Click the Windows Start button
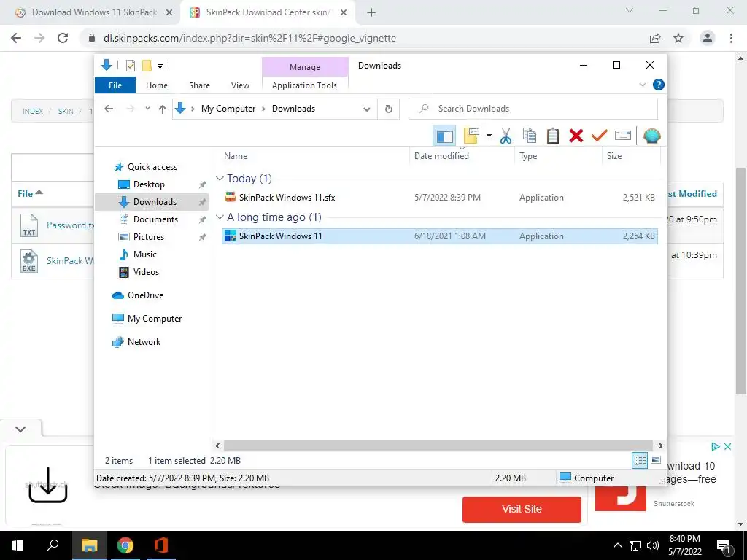This screenshot has width=747, height=560. (x=18, y=545)
